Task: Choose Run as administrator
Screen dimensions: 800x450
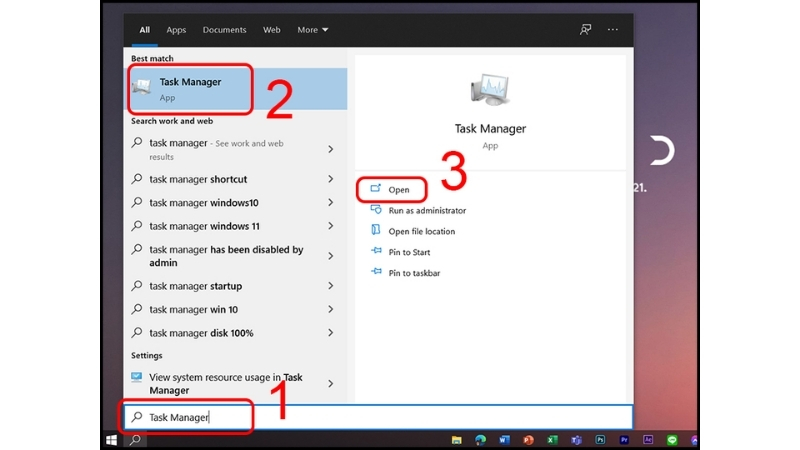Action: (427, 210)
